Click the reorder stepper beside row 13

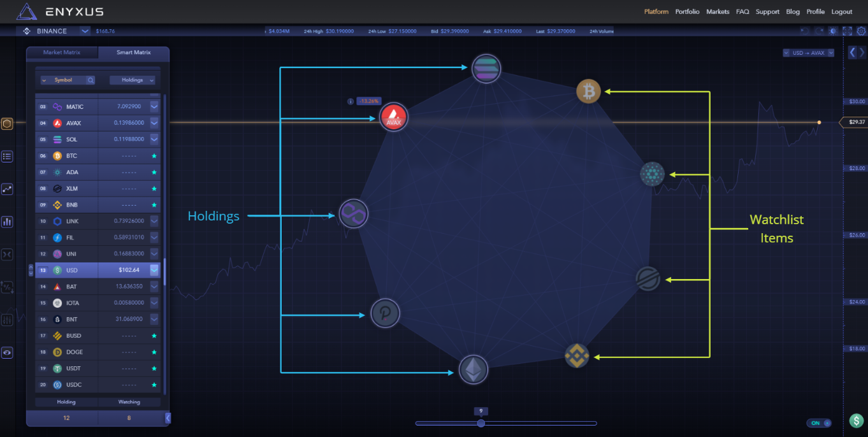[31, 270]
